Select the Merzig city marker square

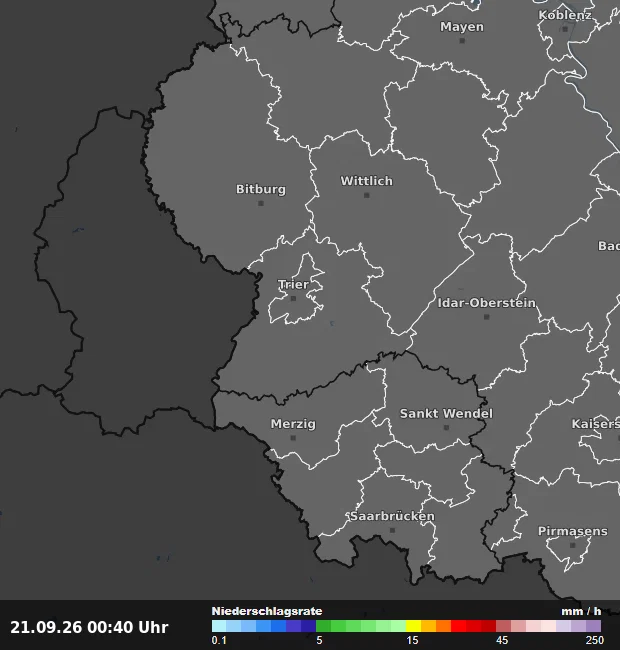click(x=293, y=438)
